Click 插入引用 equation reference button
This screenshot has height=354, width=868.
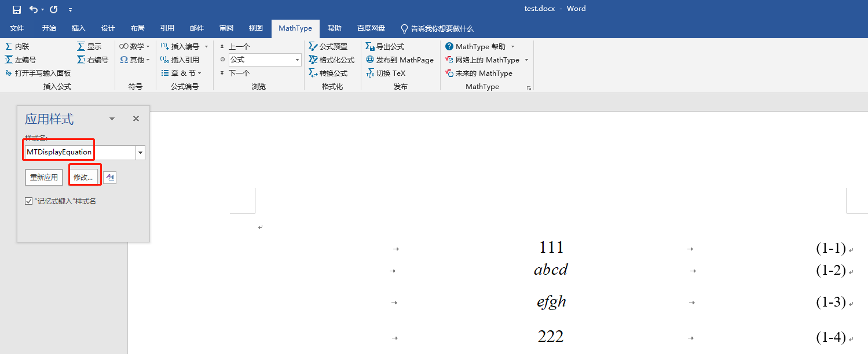tap(180, 60)
